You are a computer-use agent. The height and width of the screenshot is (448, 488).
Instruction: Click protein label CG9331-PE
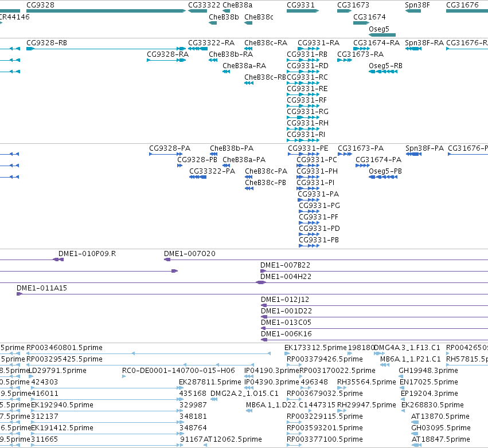coord(308,148)
